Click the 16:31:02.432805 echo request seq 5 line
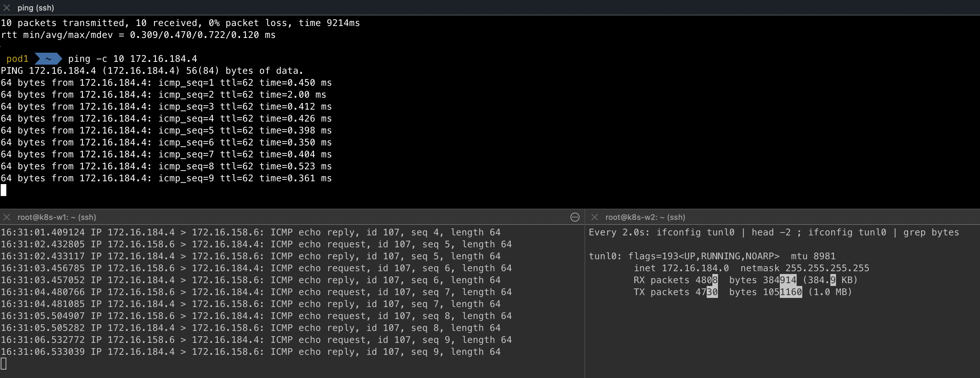The image size is (980, 378). tap(256, 244)
